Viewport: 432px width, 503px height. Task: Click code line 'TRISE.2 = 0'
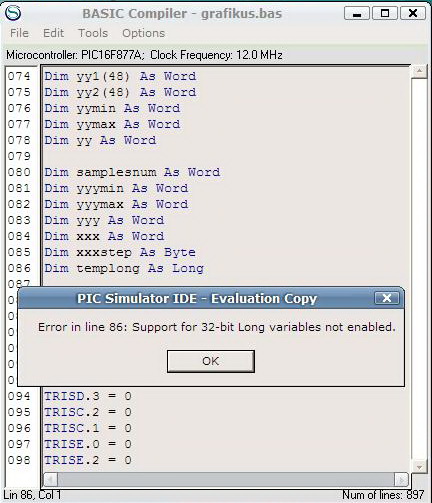[x=88, y=460]
